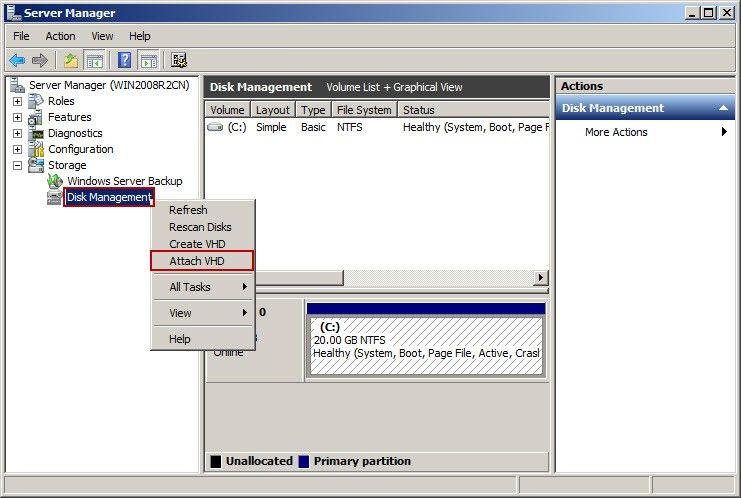Open the Help menu in menu bar
The width and height of the screenshot is (741, 498).
[x=139, y=36]
